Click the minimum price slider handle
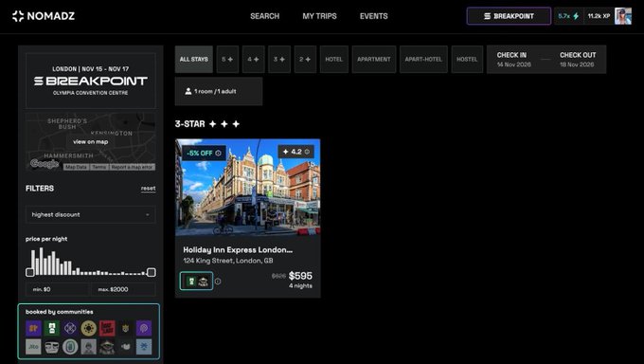This screenshot has height=364, width=644. (30, 272)
